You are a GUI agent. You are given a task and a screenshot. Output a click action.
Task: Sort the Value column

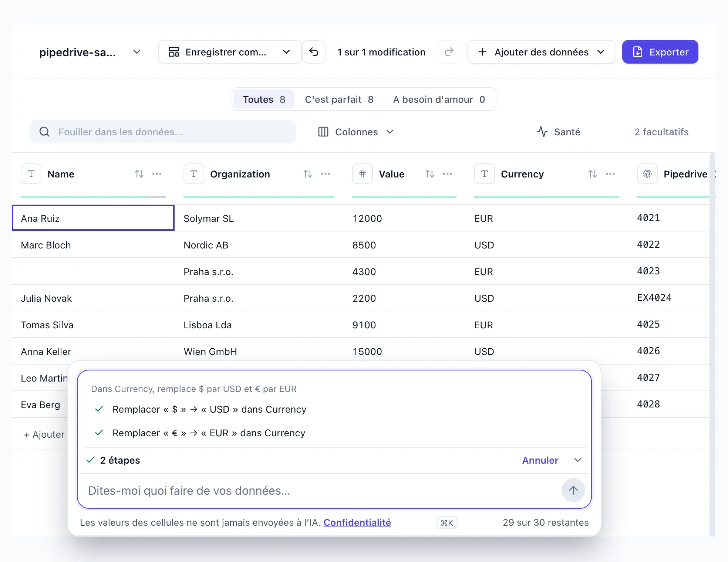click(x=430, y=174)
